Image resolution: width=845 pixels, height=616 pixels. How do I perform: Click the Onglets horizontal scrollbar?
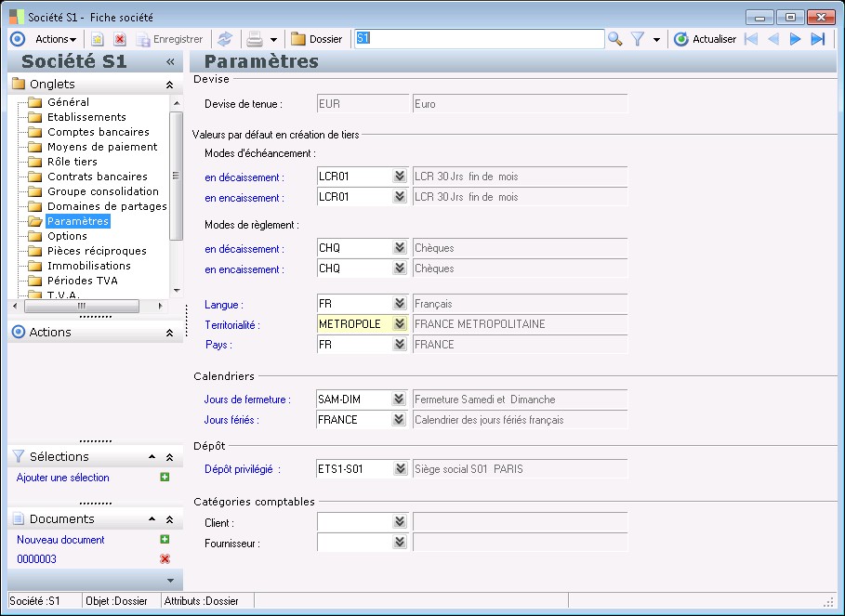click(82, 306)
